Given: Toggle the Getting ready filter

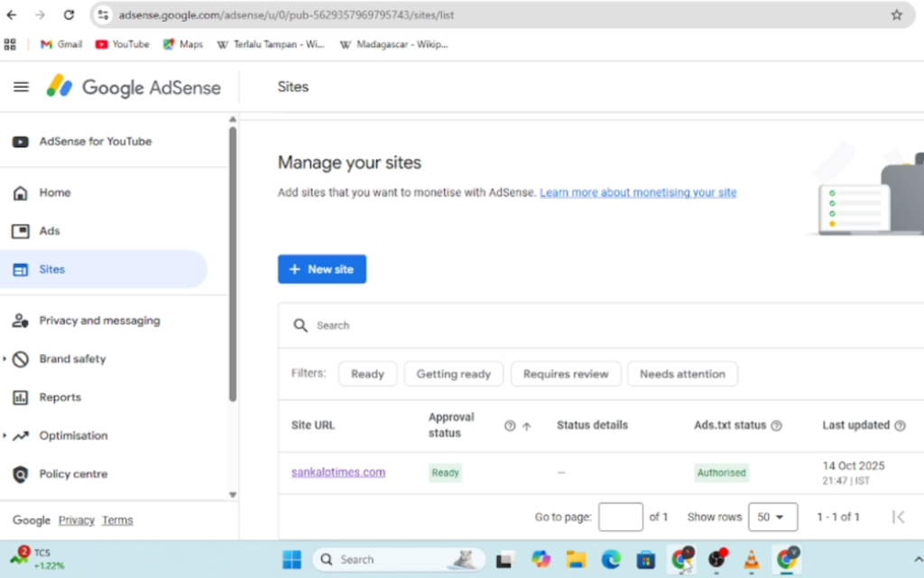Looking at the screenshot, I should pos(453,374).
